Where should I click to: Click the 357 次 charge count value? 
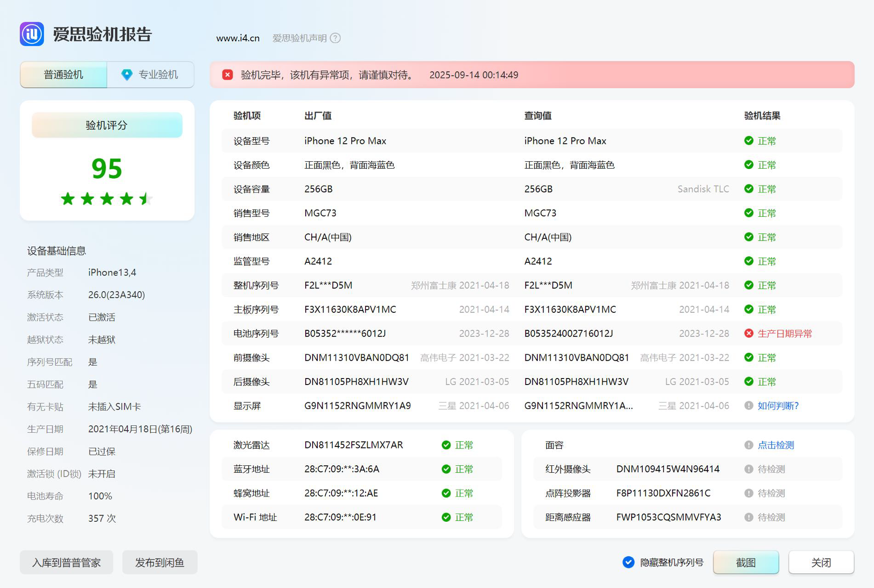[102, 518]
